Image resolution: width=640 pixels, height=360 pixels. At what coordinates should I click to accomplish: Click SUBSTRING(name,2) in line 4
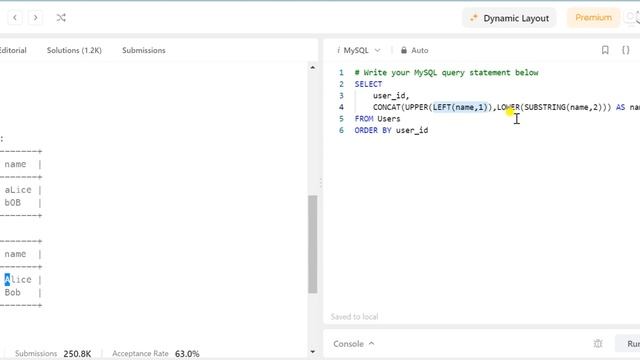click(x=563, y=107)
